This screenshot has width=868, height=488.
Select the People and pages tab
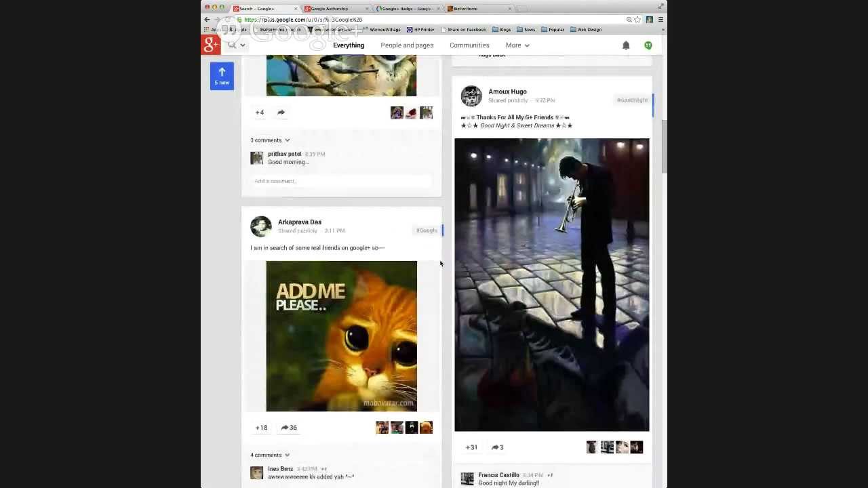(407, 45)
